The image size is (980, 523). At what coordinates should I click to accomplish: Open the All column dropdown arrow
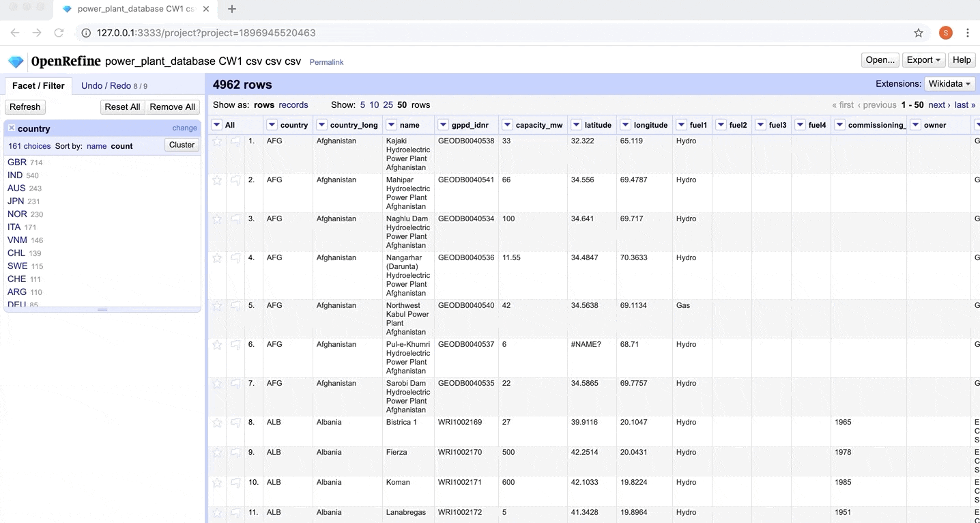click(216, 125)
